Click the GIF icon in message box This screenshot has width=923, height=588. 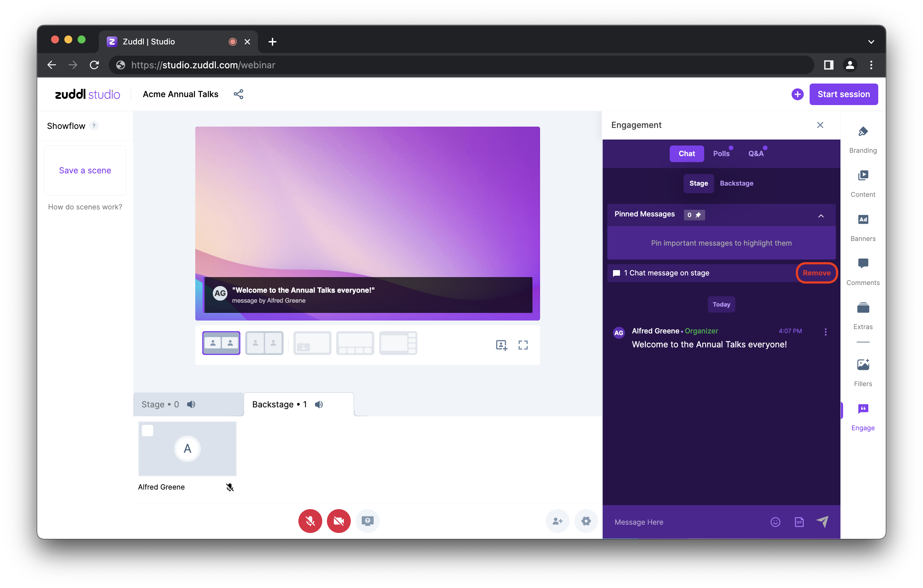tap(799, 522)
